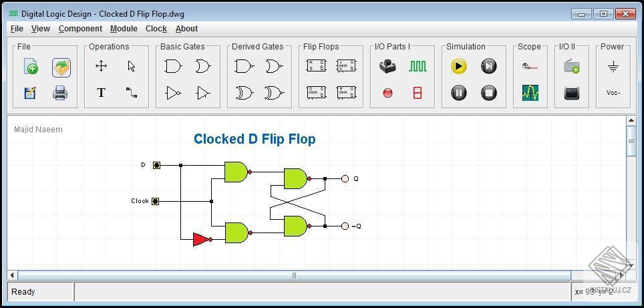Image resolution: width=644 pixels, height=308 pixels.
Task: Add an OR gate from Basic Gates
Action: 203,66
